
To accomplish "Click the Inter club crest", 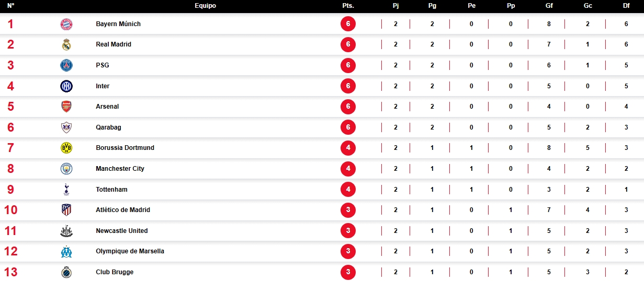I will click(66, 86).
